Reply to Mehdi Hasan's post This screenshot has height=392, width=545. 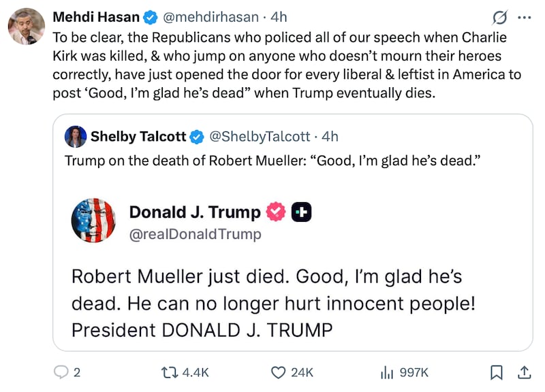point(63,372)
